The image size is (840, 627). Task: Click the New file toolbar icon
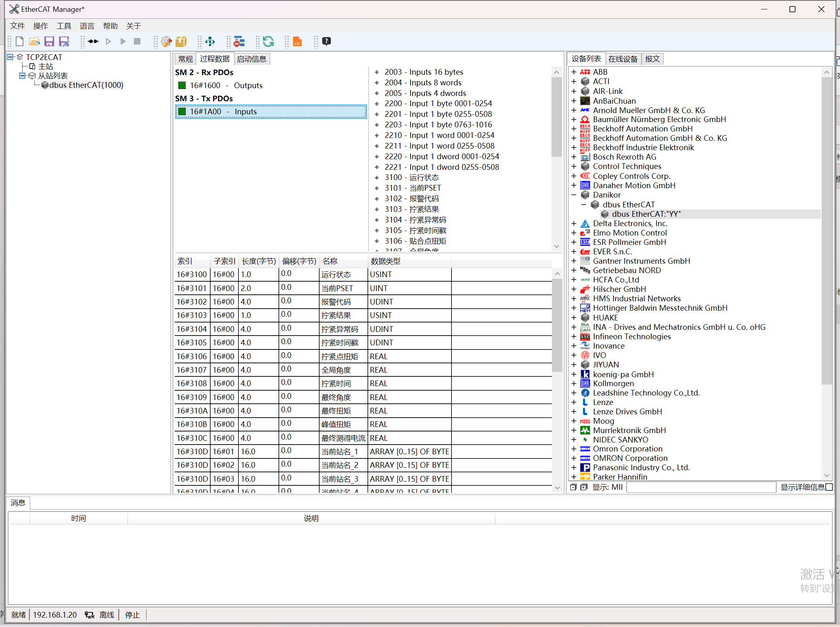pos(19,41)
